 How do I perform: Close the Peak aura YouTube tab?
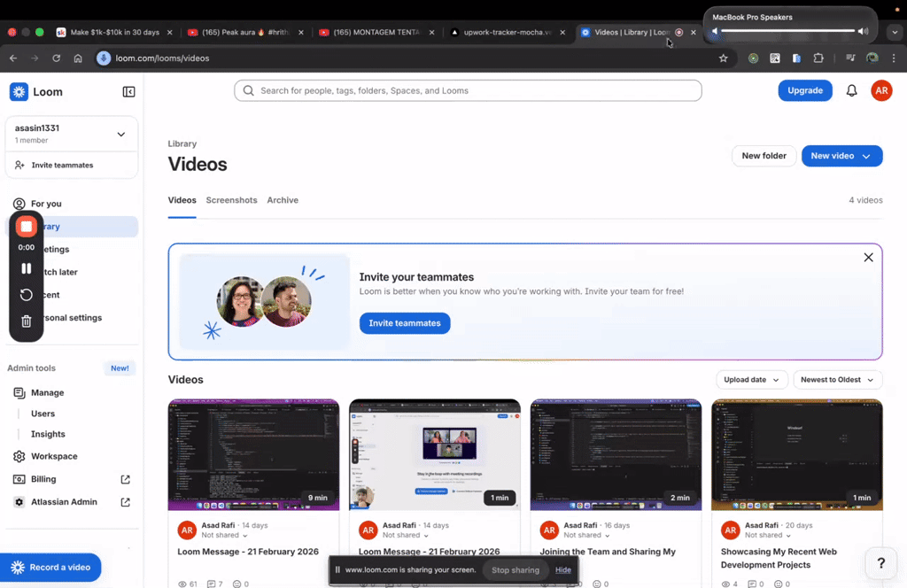[301, 33]
